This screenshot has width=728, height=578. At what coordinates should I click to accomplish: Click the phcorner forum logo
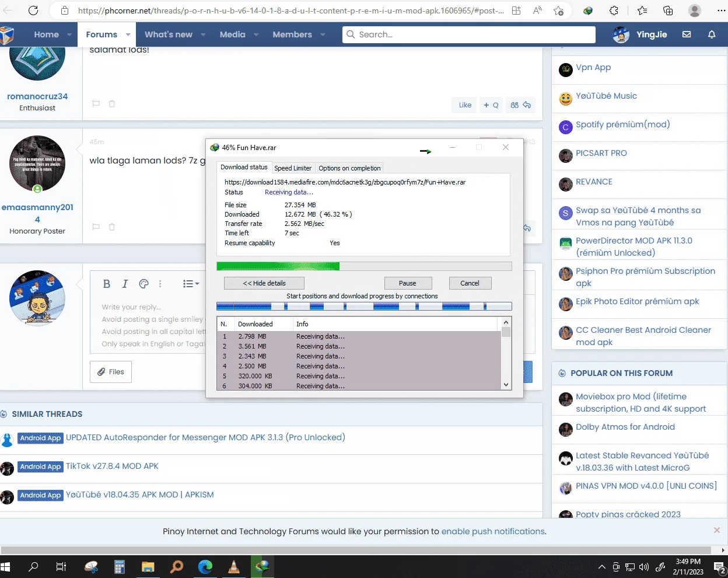[x=7, y=35]
